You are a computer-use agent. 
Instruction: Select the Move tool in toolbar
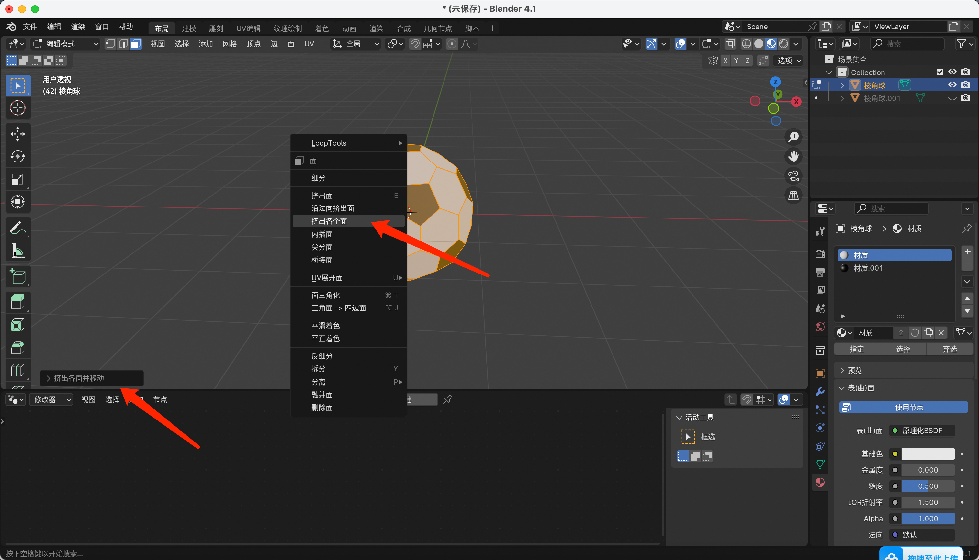tap(18, 134)
